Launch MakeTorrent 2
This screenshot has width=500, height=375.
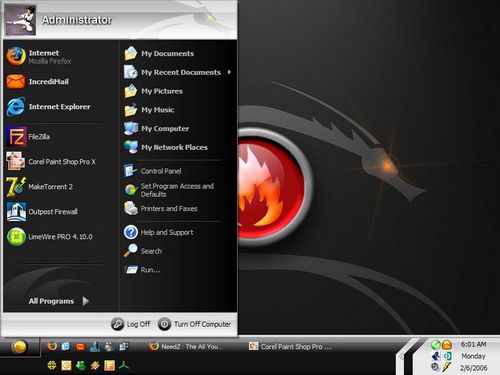pos(40,187)
